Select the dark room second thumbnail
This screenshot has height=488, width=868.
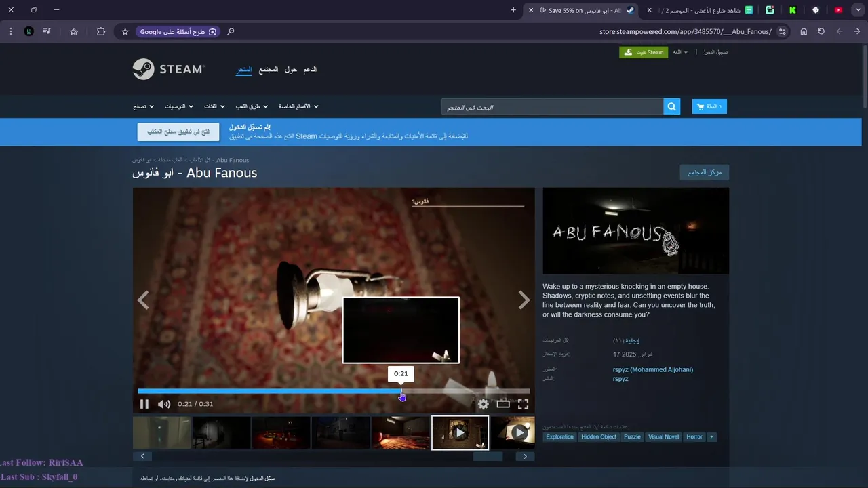[221, 432]
